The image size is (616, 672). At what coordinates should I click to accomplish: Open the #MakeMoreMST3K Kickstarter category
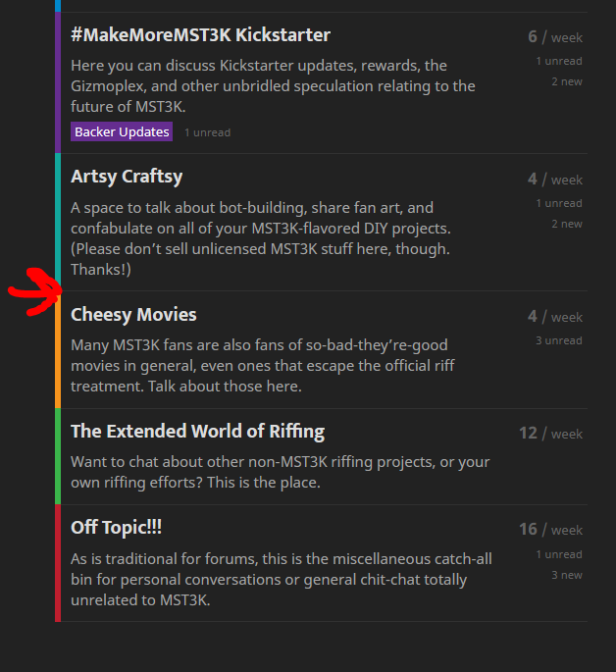(x=200, y=34)
